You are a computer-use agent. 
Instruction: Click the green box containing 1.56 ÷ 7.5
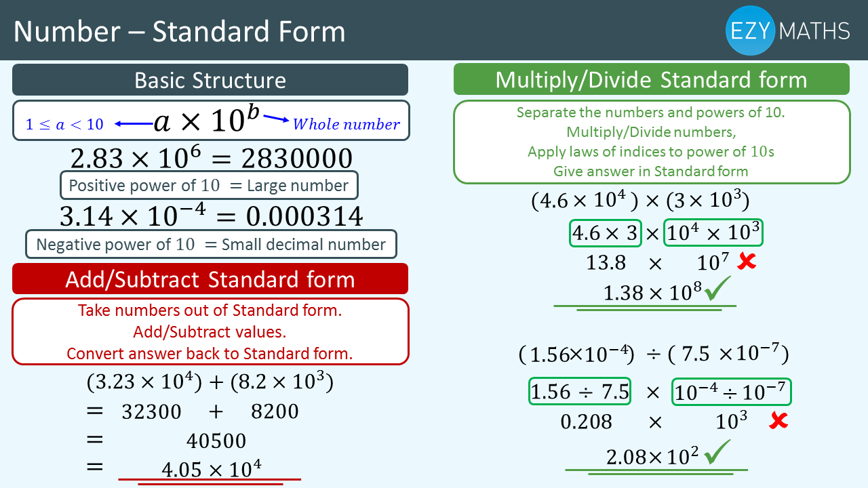pyautogui.click(x=579, y=392)
